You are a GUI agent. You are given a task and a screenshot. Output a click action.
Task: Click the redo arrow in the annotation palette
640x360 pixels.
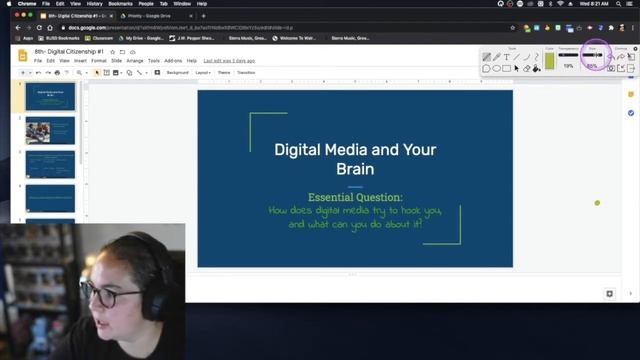(x=621, y=57)
